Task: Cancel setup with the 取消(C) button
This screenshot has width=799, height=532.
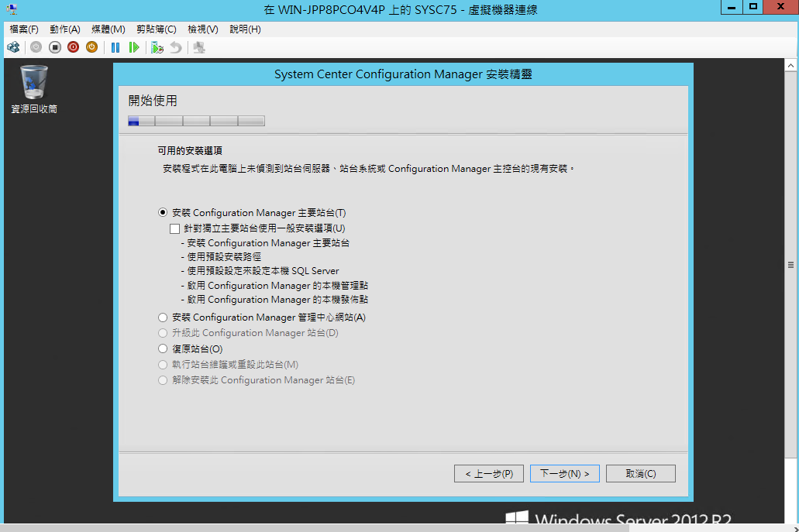Action: 641,473
